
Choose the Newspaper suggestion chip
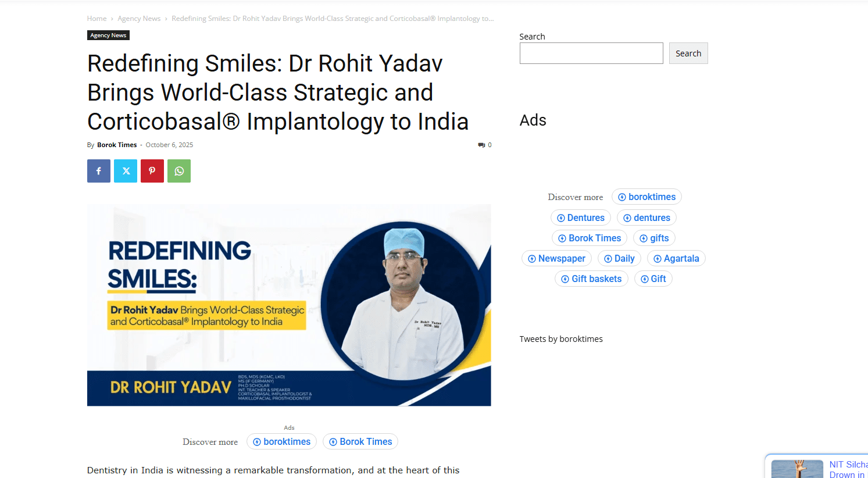click(556, 259)
